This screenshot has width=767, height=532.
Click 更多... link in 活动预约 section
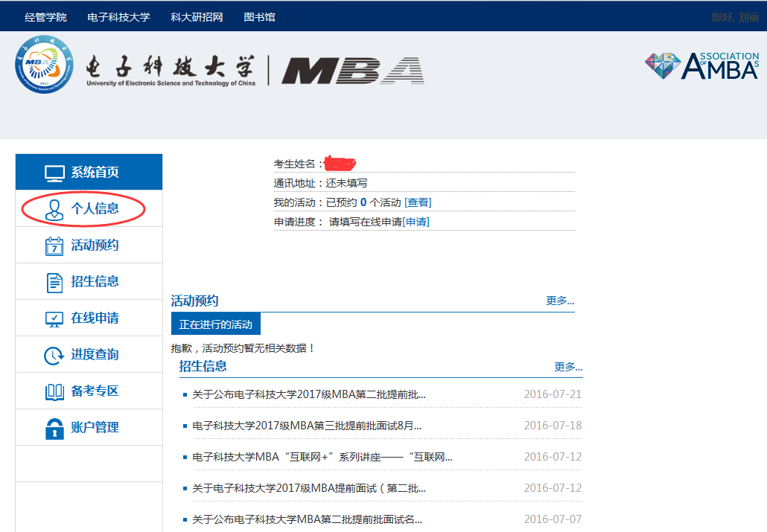(x=560, y=301)
